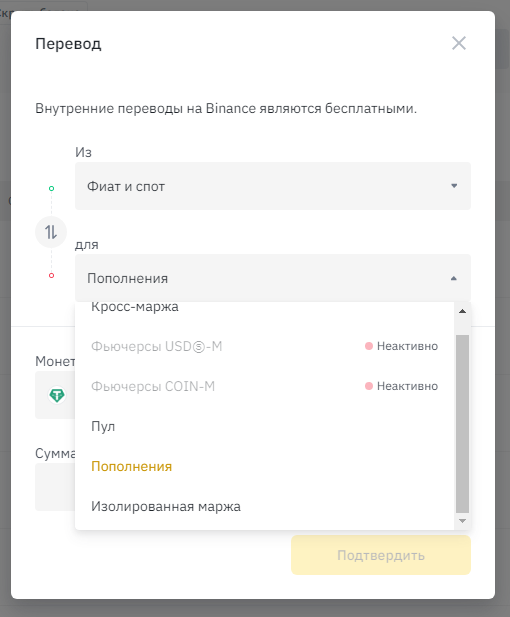This screenshot has width=510, height=617.
Task: Open the Фиат и спот source selector
Action: pos(273,186)
